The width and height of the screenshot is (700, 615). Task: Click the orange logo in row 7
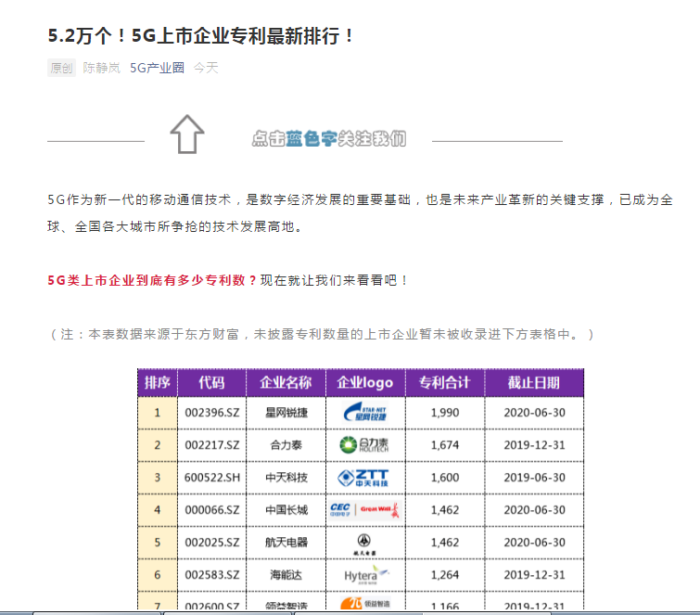[365, 603]
